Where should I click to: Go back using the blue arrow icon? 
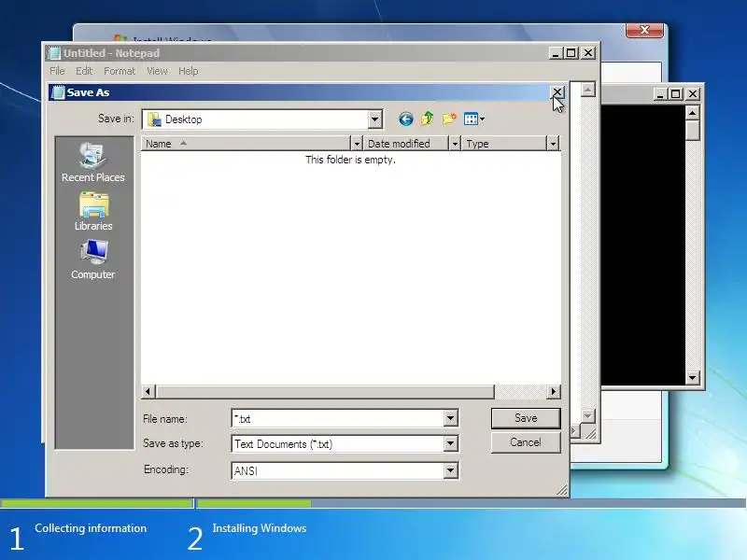click(406, 119)
